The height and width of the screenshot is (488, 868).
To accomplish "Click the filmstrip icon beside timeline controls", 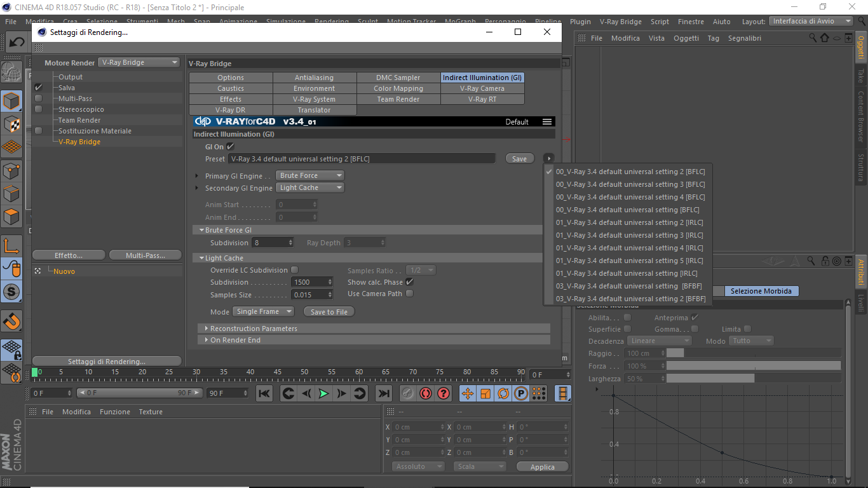I will [563, 393].
